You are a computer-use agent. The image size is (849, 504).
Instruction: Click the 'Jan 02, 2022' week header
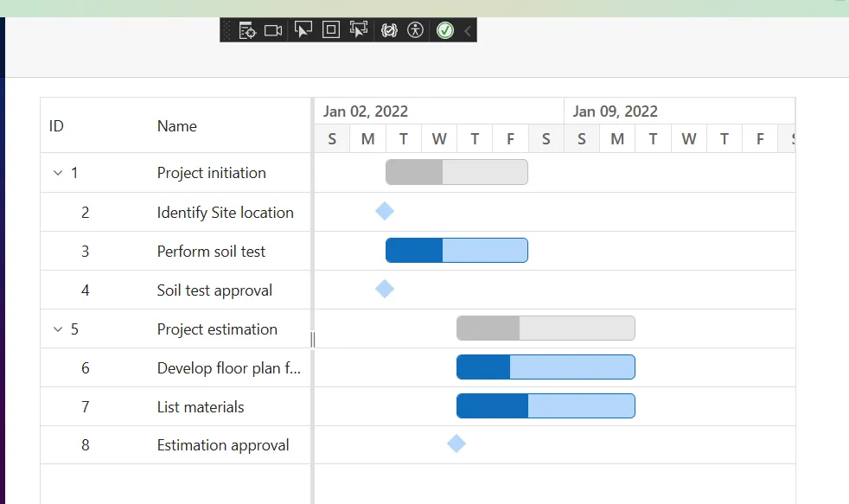click(439, 111)
